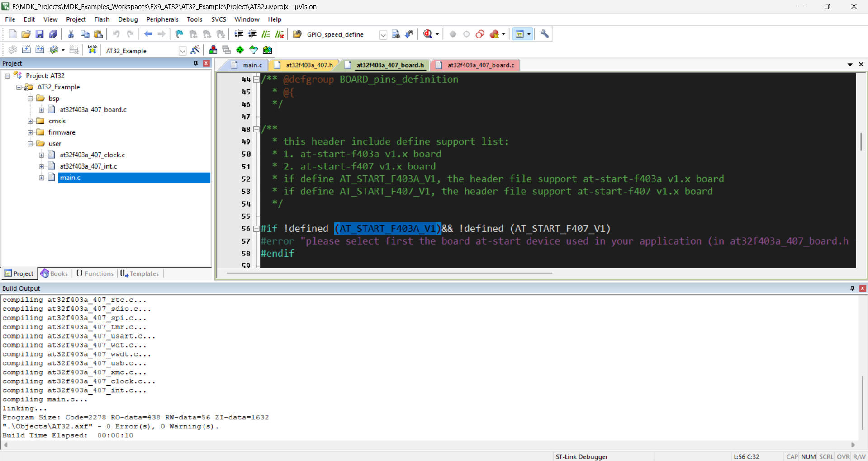
Task: Click the Copy icon in toolbar
Action: 85,34
